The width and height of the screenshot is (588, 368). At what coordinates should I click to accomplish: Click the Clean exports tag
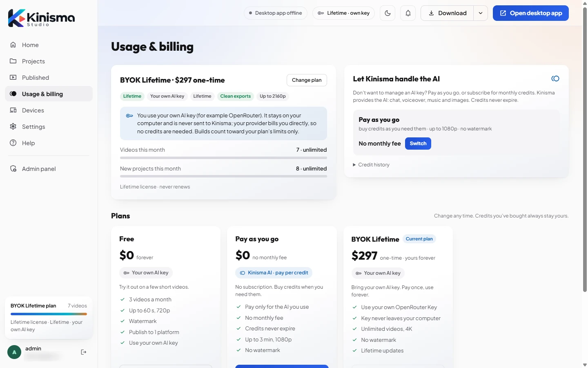tap(236, 96)
